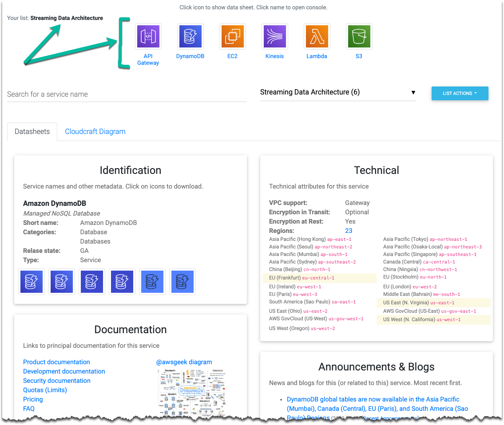The height and width of the screenshot is (425, 504).
Task: Open the FAQ link
Action: click(x=28, y=409)
